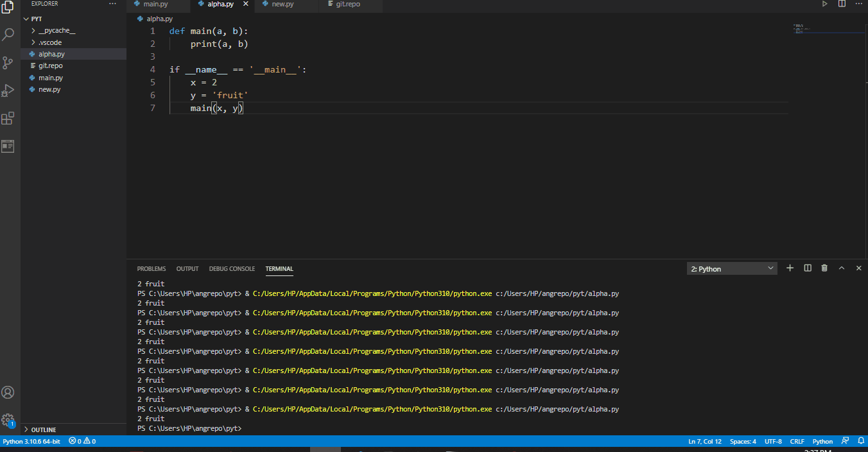Screen dimensions: 868x452
Task: Select the Run and Debug icon
Action: click(8, 90)
